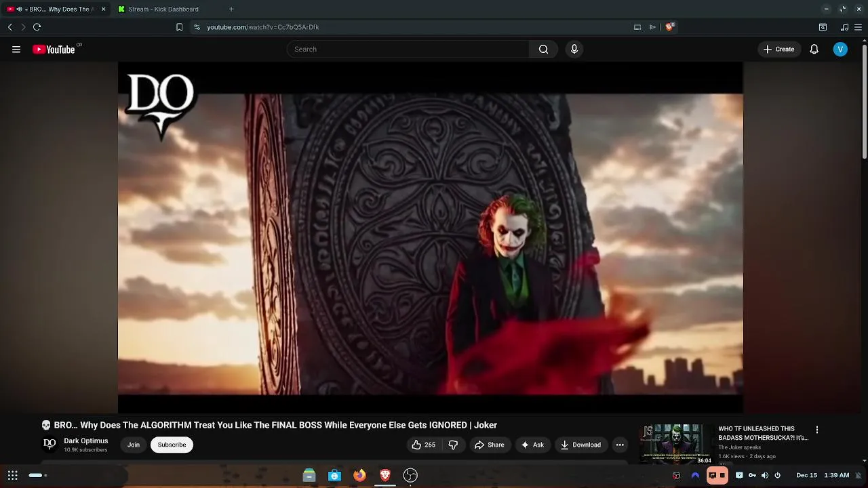
Task: Reload the YouTube page
Action: pos(37,27)
